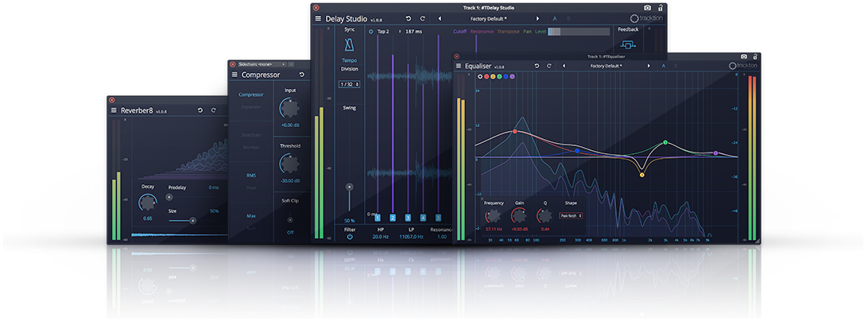Viewport: 868px width, 320px height.
Task: Select RMS detection in Compressor
Action: [251, 175]
